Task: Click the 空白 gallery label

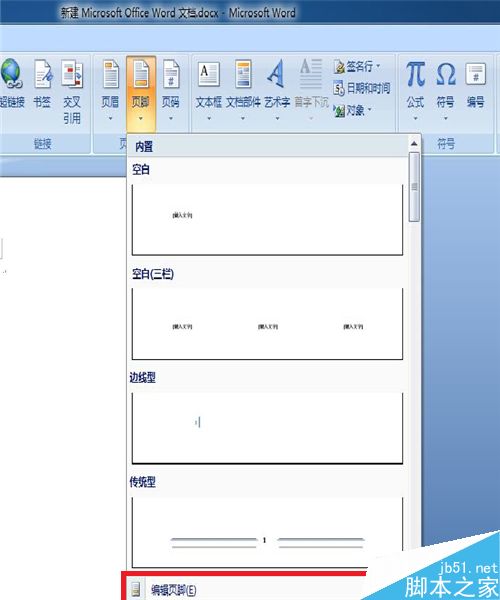Action: coord(141,169)
